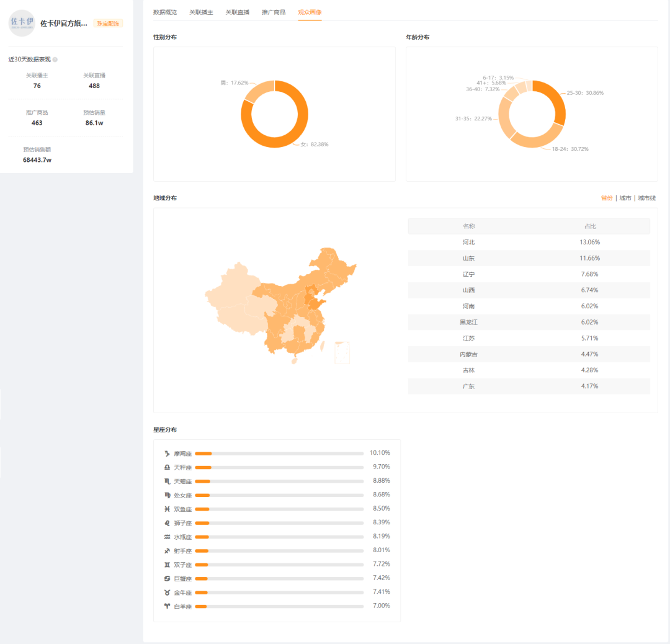Click the Capricorn icon for 摩羯座
Image resolution: width=670 pixels, height=644 pixels.
coord(167,454)
